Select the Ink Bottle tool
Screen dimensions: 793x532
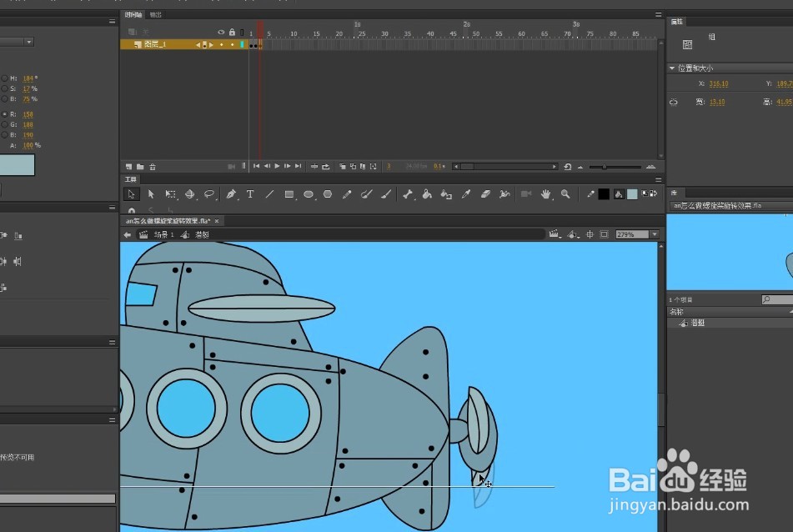point(446,194)
